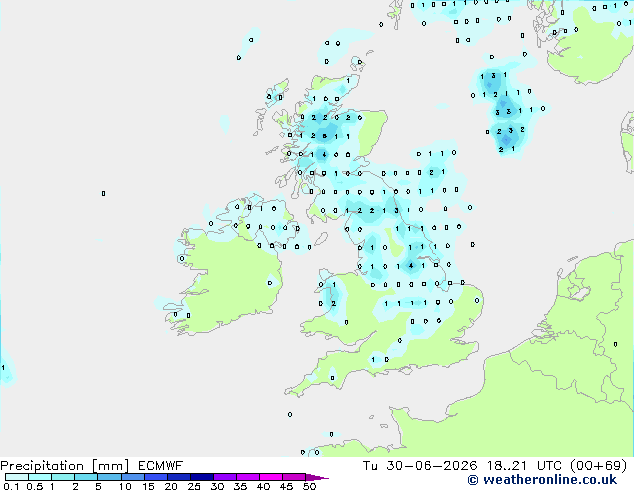
Task: Select the 2–5 mm legend color box
Action: tap(86, 477)
